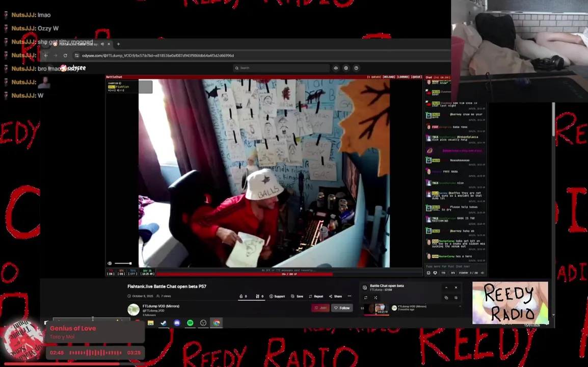This screenshot has height=367, width=588.
Task: Click the Support button under the video
Action: tap(277, 296)
